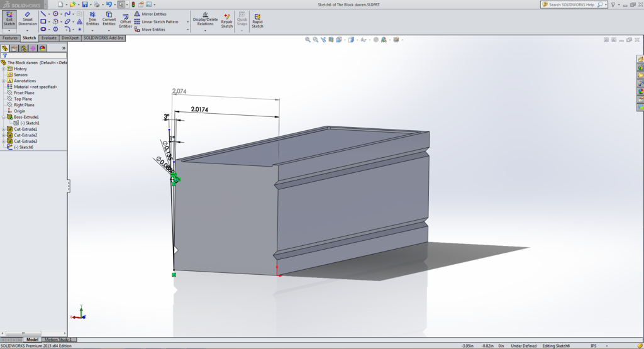
Task: Select the Model bottom tab
Action: [x=32, y=340]
